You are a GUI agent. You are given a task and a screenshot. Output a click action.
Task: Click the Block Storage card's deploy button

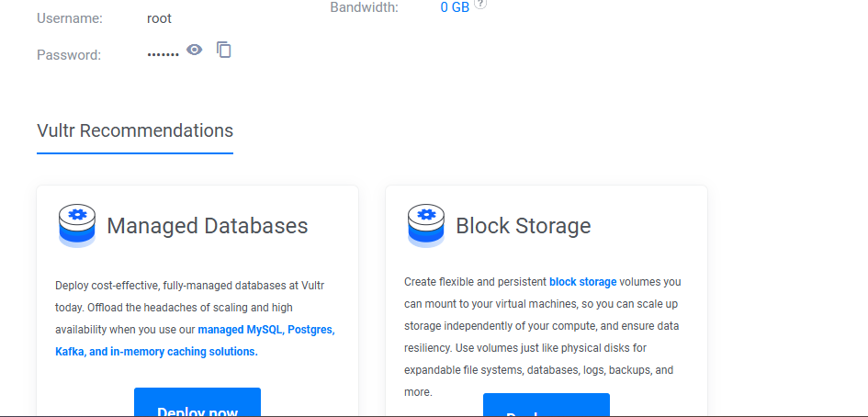tap(547, 405)
